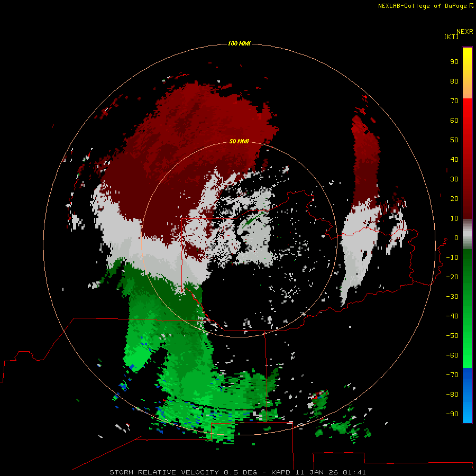
Task: Click the -60 value on velocity scale
Action: point(452,355)
